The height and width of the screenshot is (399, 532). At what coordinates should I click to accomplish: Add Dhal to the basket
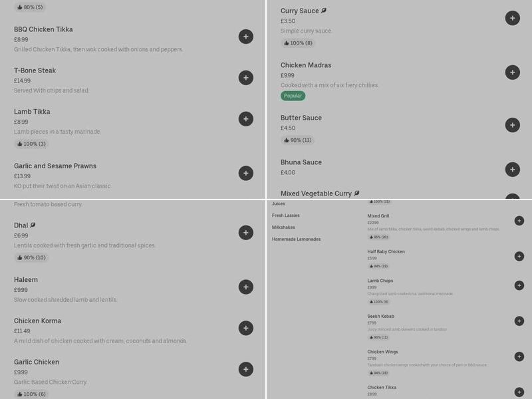246,233
